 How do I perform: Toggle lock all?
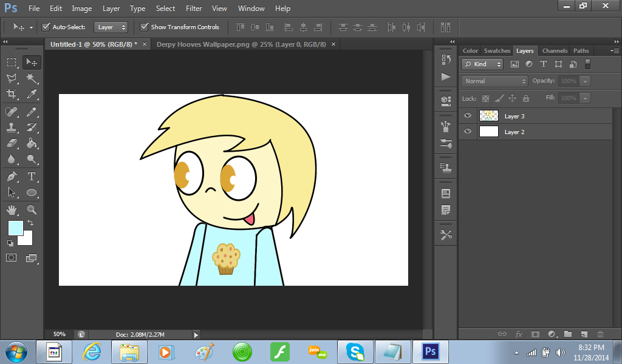(x=526, y=98)
